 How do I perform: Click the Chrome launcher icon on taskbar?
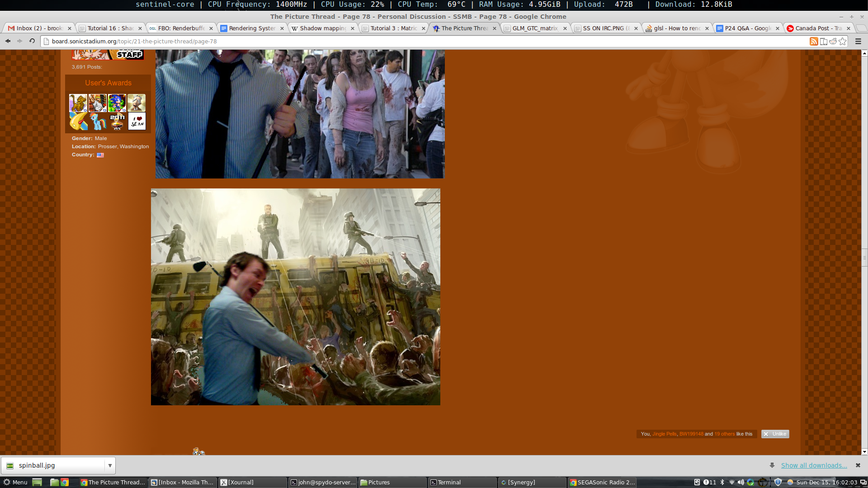coord(65,482)
